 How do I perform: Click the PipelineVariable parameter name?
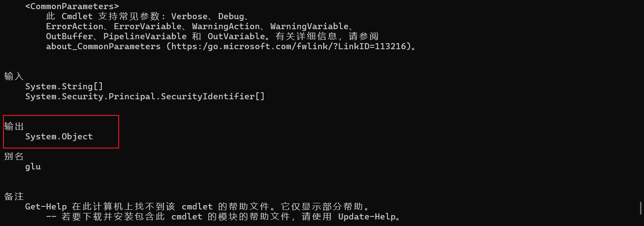[145, 36]
